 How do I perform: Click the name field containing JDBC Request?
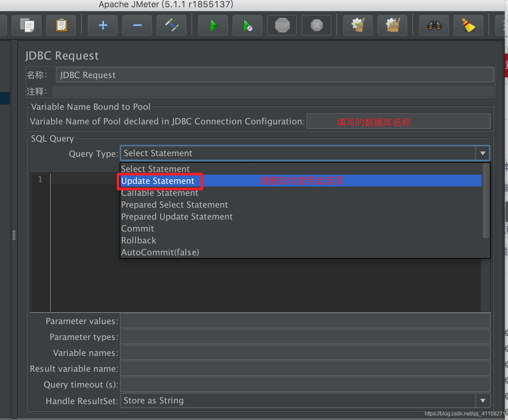275,75
